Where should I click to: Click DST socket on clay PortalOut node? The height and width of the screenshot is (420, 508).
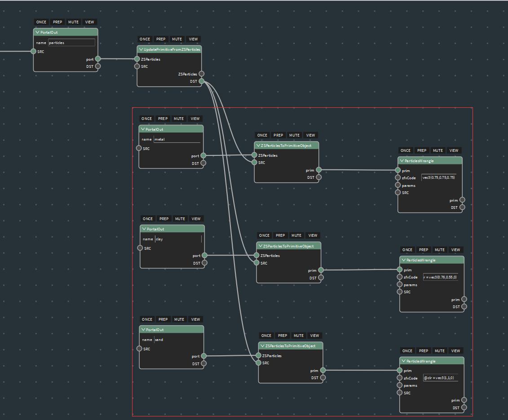pos(205,263)
